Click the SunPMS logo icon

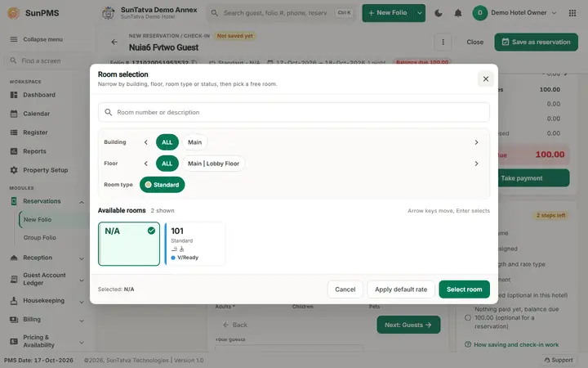(13, 13)
